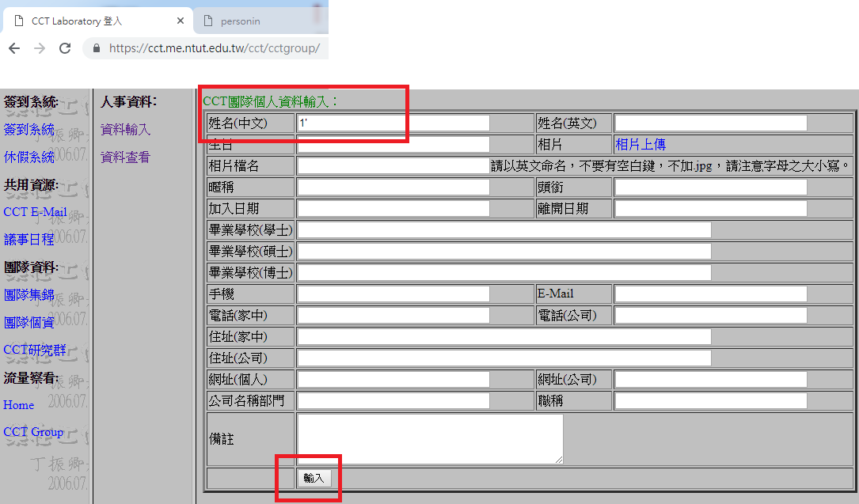
Task: Focus the 姓名(英文) input field
Action: pos(710,123)
